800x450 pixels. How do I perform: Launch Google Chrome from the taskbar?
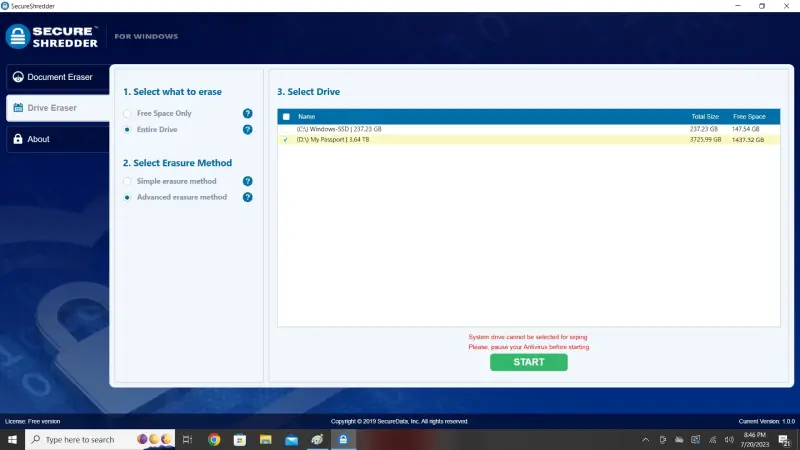pos(214,439)
